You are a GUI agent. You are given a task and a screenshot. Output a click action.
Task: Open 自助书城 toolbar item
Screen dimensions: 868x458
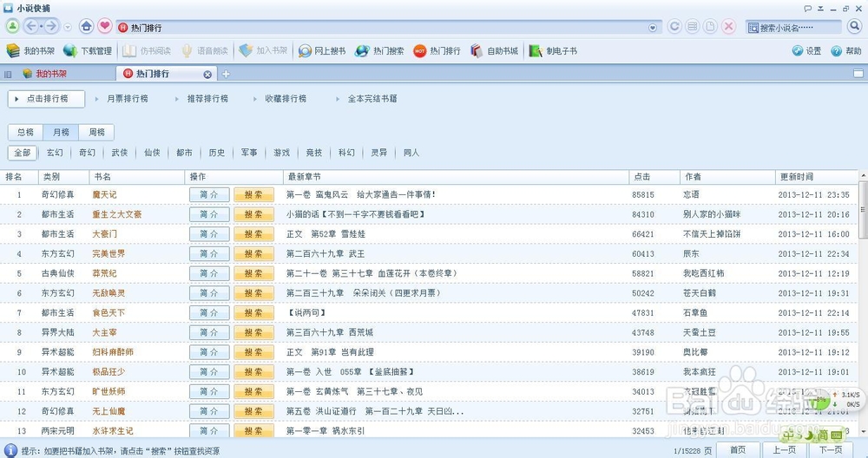point(495,51)
